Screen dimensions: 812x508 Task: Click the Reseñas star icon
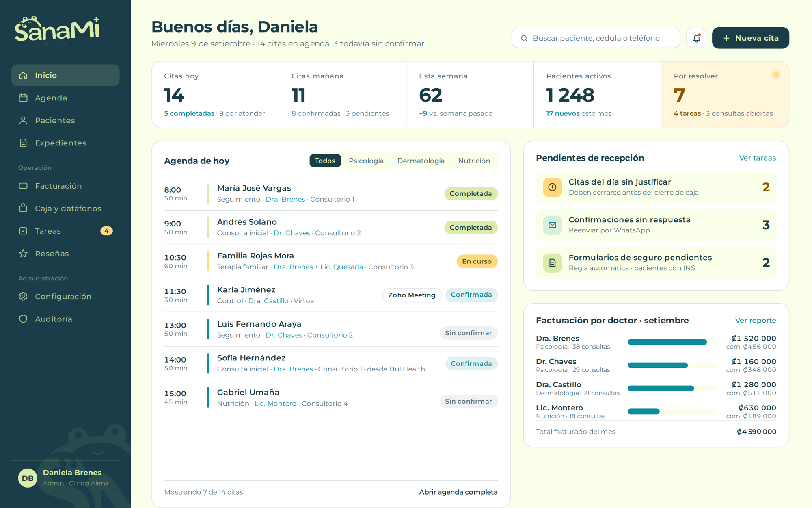pyautogui.click(x=23, y=254)
